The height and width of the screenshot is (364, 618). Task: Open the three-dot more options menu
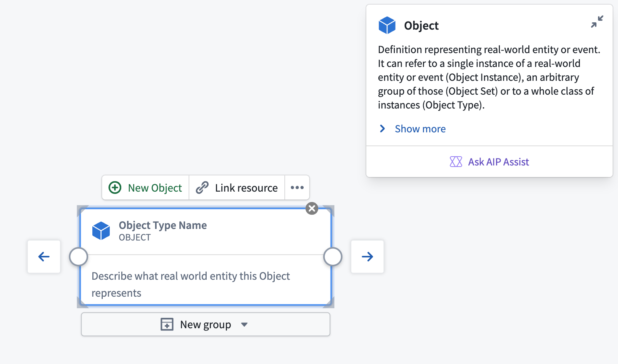tap(297, 188)
